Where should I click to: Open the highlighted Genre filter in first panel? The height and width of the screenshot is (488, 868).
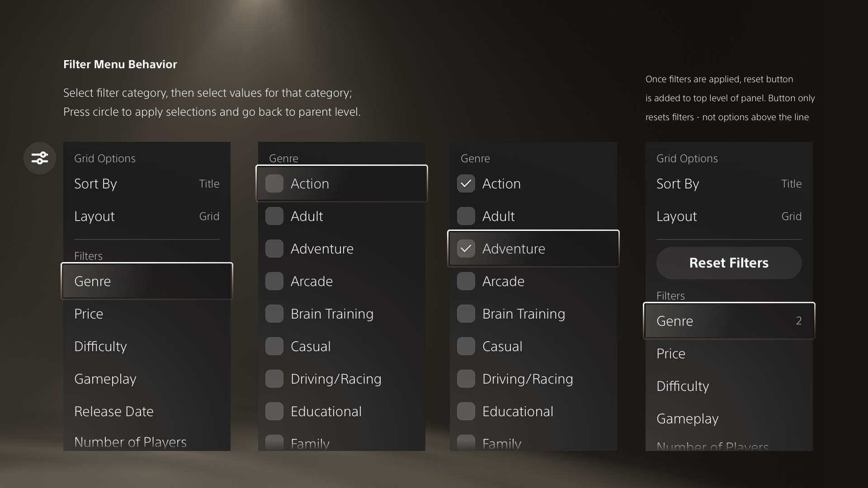click(x=146, y=281)
